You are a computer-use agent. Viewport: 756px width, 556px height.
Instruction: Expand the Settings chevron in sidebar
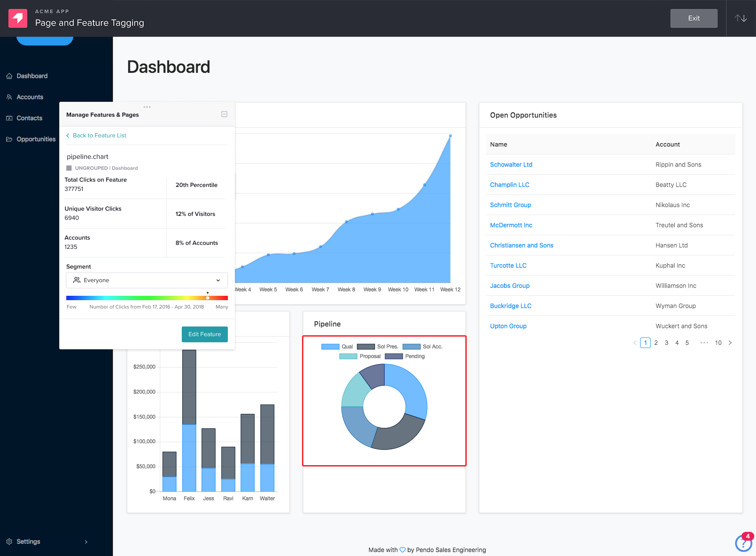pos(86,542)
